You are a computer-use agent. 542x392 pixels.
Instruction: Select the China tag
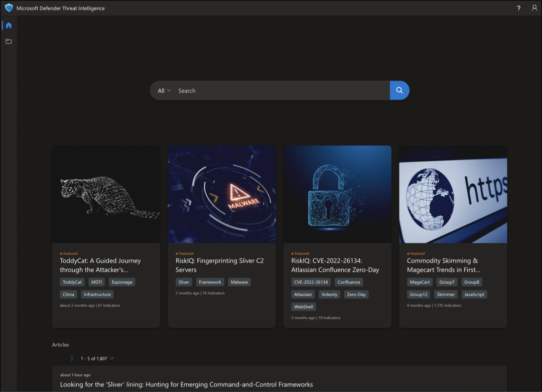[x=68, y=295]
